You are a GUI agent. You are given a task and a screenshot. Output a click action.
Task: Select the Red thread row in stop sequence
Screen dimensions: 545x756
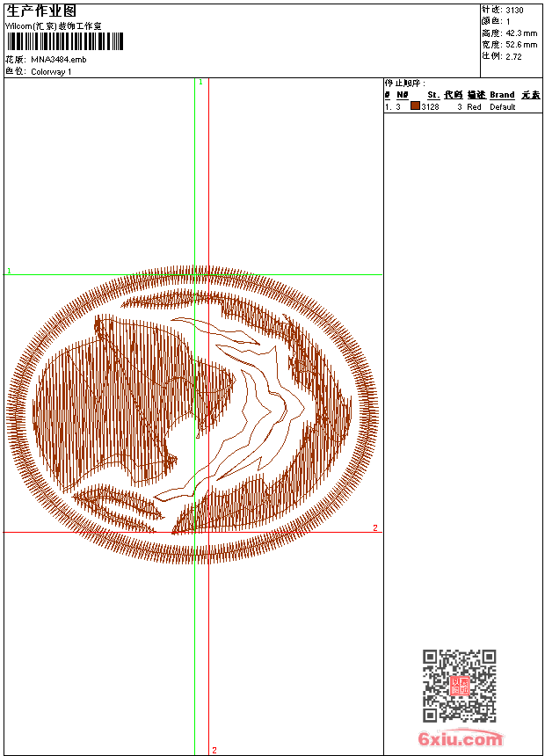[x=461, y=106]
